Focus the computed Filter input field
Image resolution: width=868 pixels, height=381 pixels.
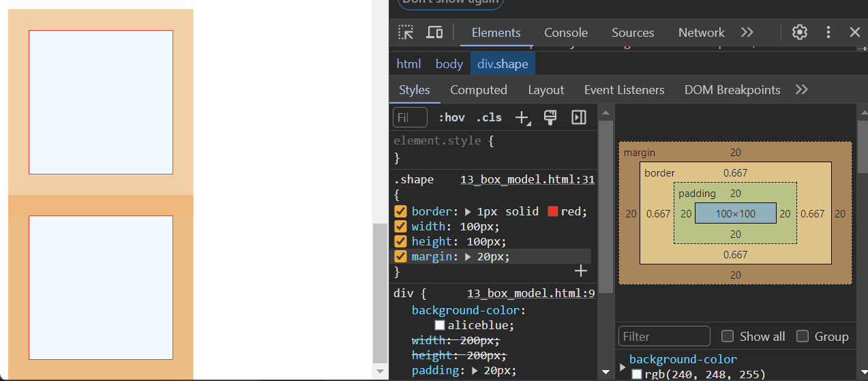click(664, 336)
